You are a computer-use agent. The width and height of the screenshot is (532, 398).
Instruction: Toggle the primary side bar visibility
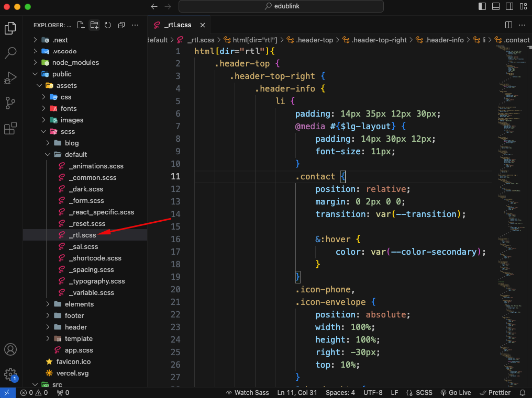click(482, 6)
